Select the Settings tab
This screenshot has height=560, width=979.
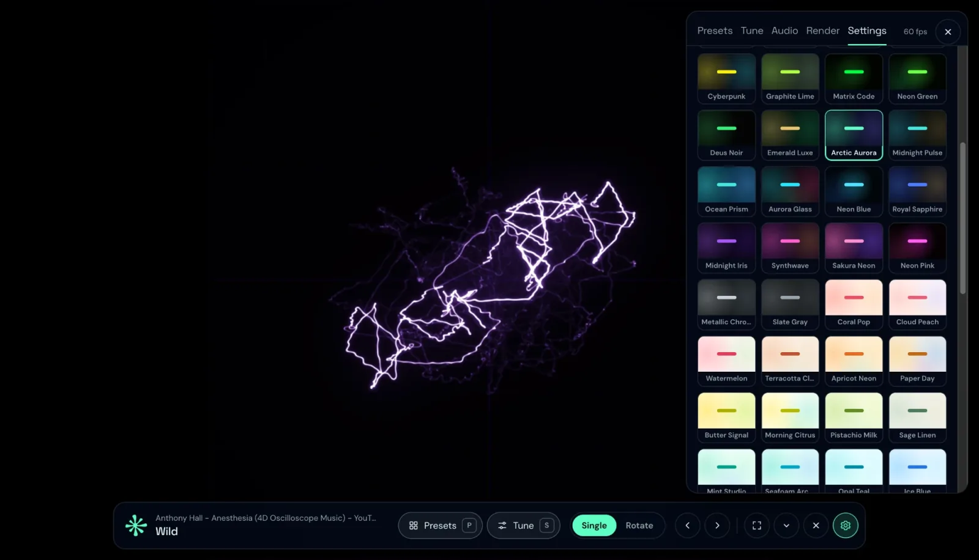tap(867, 31)
